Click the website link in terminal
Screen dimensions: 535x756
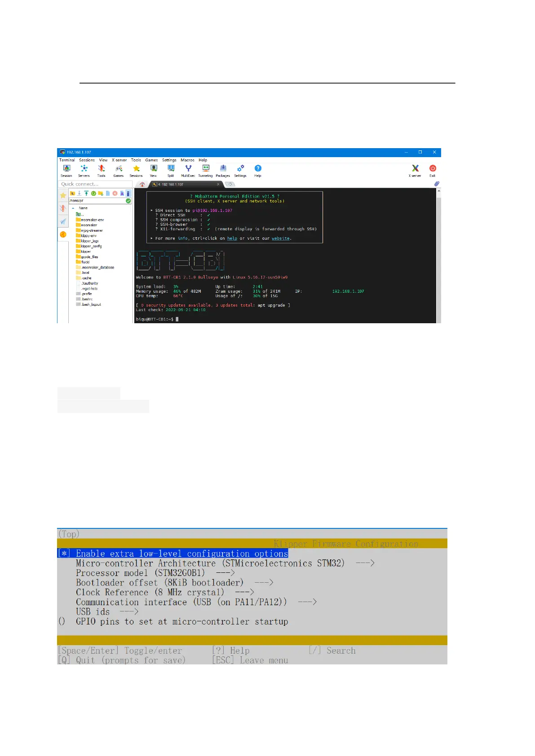pyautogui.click(x=280, y=238)
